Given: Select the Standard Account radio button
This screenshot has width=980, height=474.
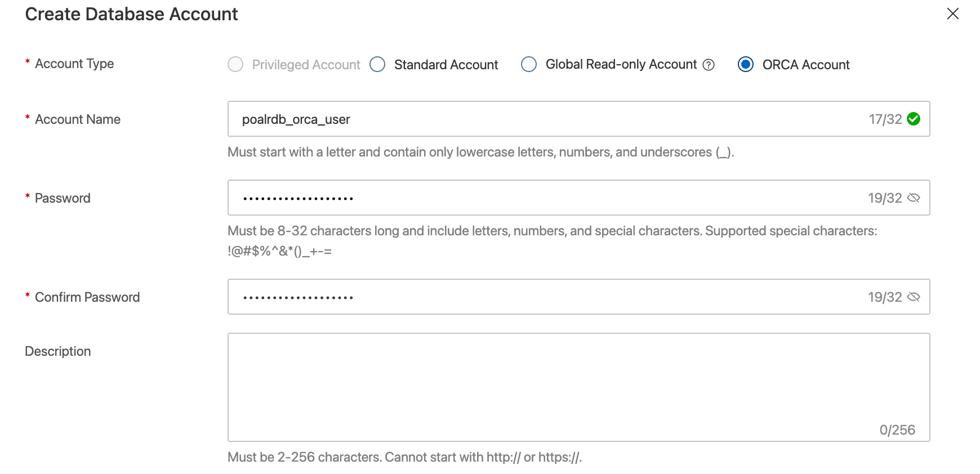Looking at the screenshot, I should pos(377,64).
